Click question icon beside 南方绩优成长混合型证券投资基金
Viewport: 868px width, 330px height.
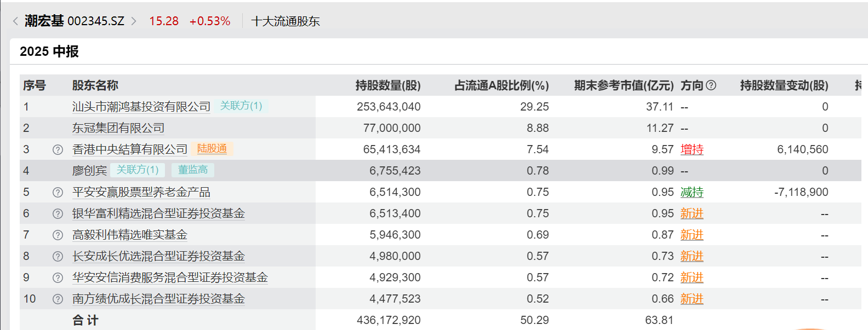[x=58, y=299]
